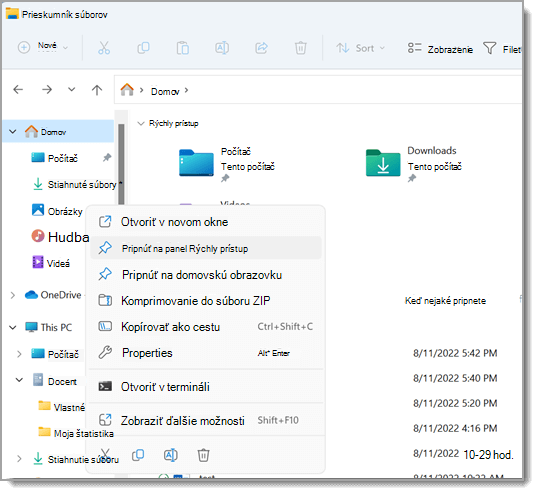Click the Delete trash icon in toolbar

click(x=300, y=48)
